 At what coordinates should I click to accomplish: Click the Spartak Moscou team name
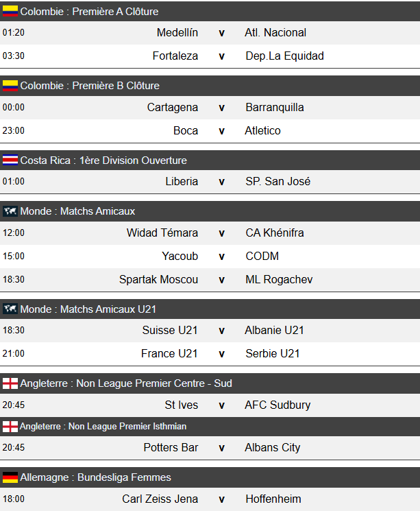click(x=158, y=279)
